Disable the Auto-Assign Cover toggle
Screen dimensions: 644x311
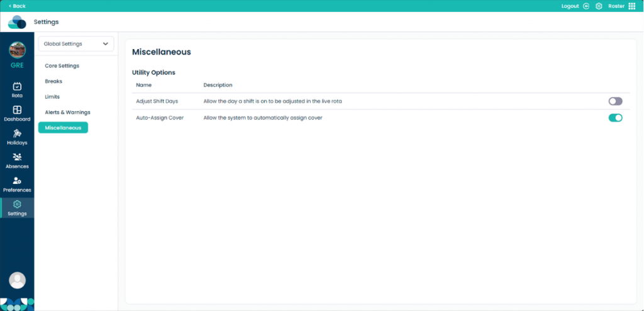(615, 118)
